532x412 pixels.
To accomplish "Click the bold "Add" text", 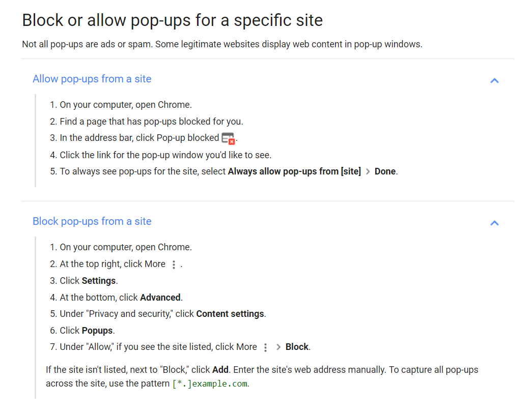I will pos(220,370).
